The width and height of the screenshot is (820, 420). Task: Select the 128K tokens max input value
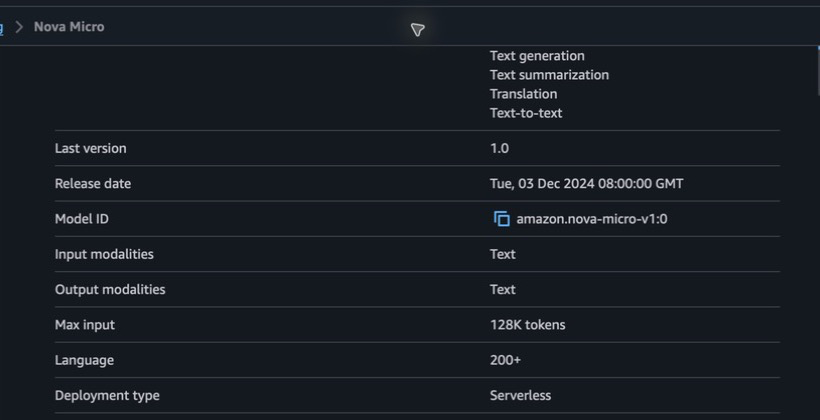pos(528,325)
